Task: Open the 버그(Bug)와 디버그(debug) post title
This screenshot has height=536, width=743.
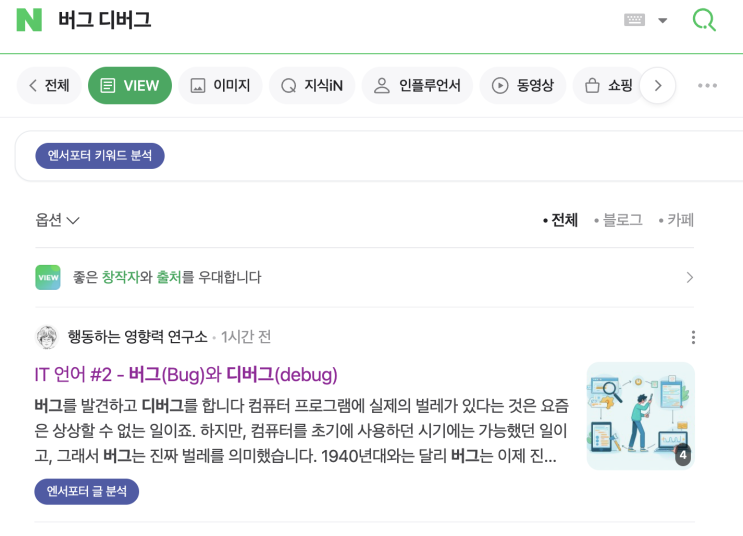Action: click(186, 374)
